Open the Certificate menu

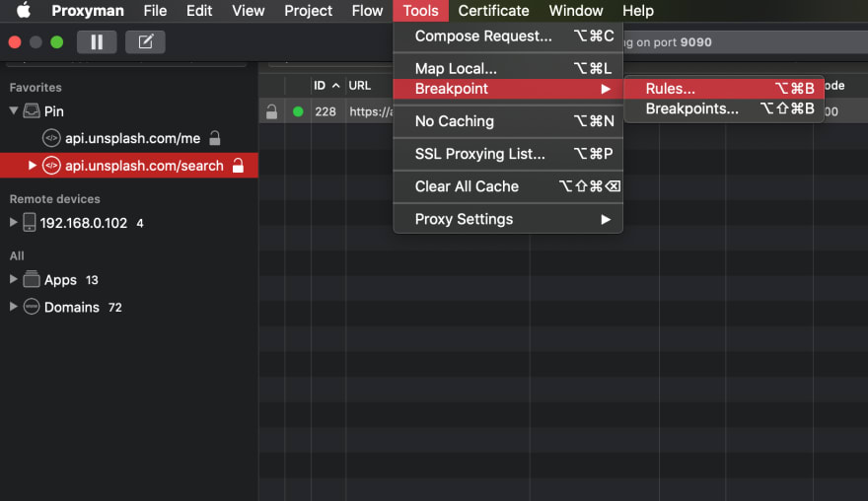pyautogui.click(x=493, y=11)
